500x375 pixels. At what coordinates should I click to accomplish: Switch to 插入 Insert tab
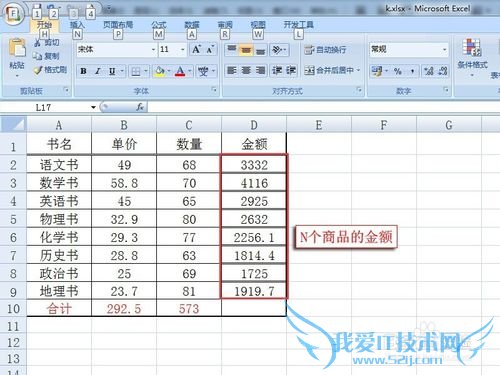coord(77,24)
